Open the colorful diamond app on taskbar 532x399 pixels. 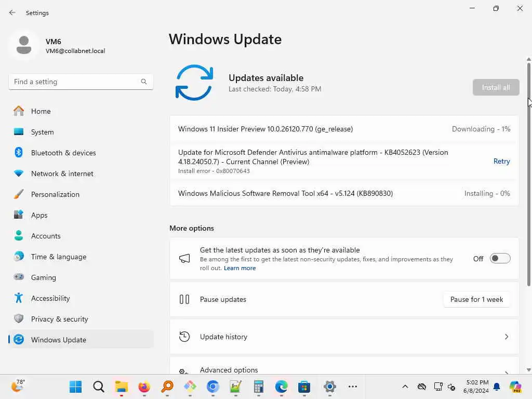point(190,387)
